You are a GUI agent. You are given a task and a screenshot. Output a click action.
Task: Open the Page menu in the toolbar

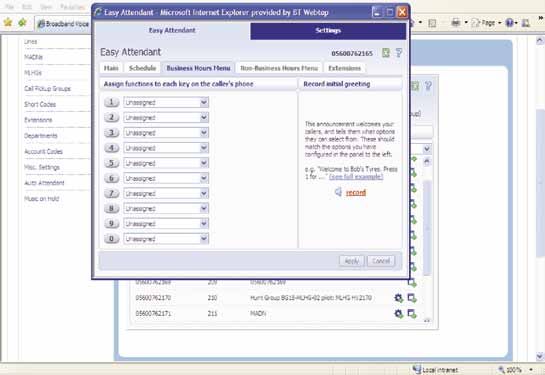pyautogui.click(x=485, y=23)
